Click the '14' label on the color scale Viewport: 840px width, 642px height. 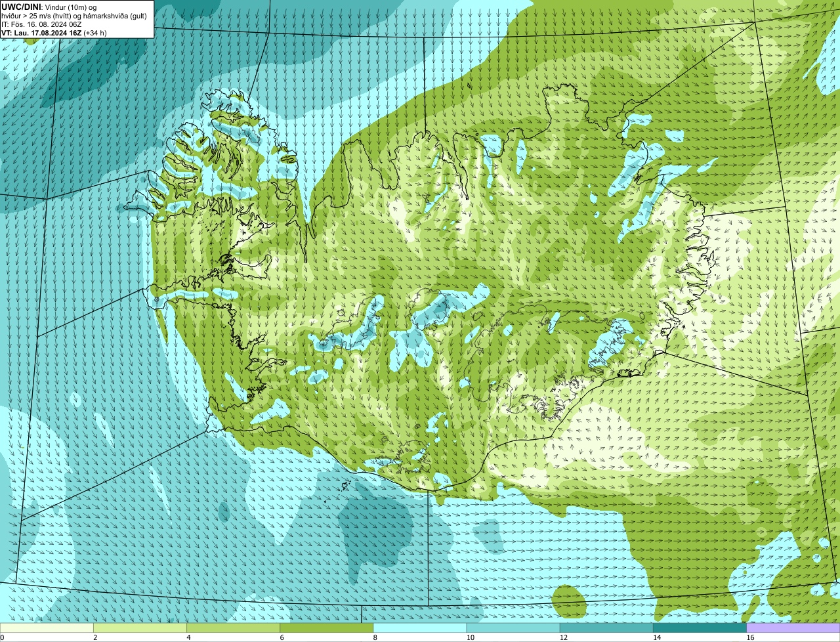pos(656,637)
